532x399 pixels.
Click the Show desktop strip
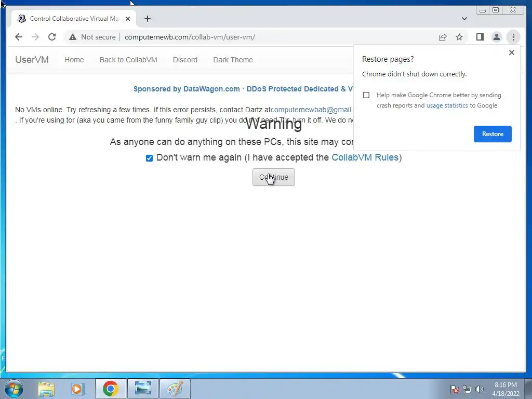(528, 389)
